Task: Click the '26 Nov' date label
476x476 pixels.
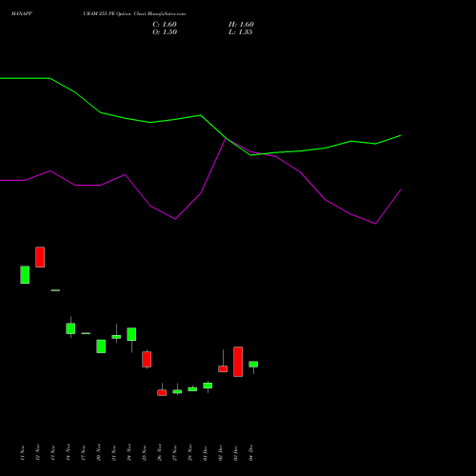Action: tap(159, 452)
